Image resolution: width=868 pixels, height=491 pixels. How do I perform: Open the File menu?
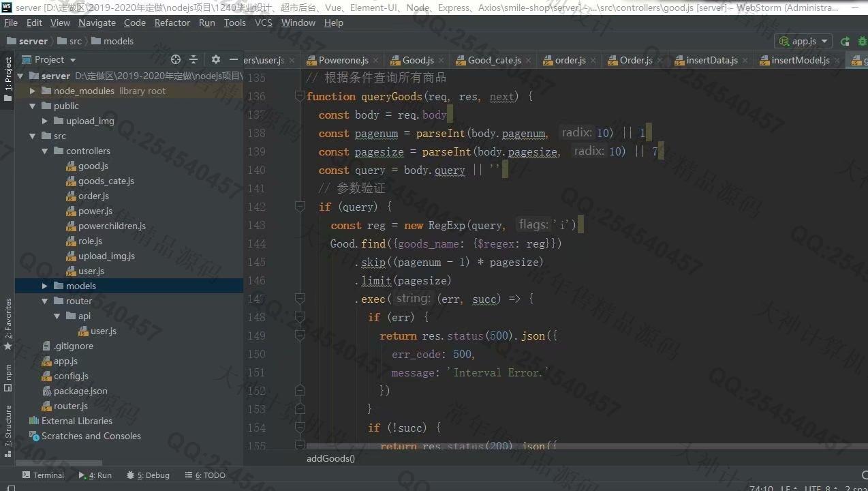[x=11, y=23]
